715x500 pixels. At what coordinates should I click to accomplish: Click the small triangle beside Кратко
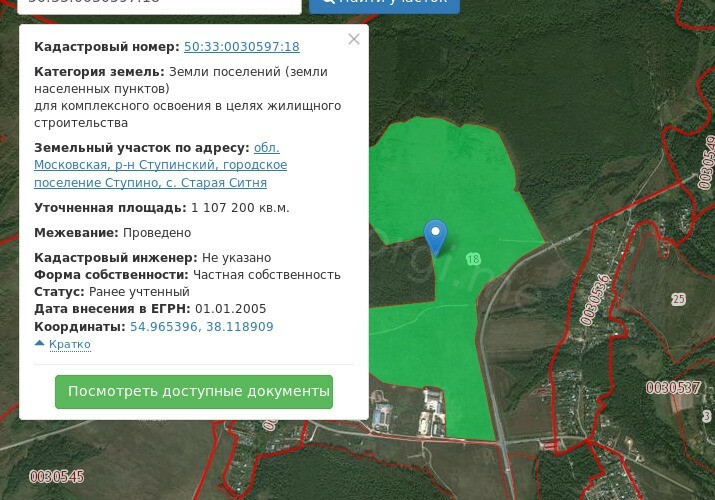coord(40,344)
